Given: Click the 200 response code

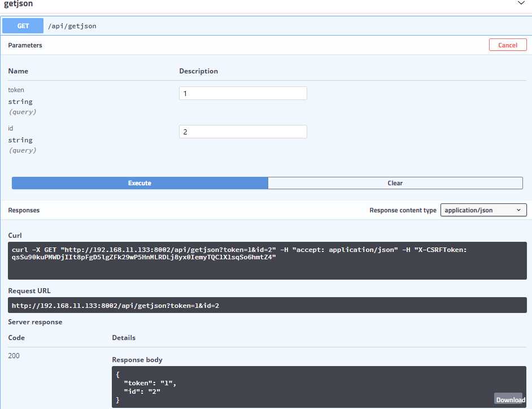Looking at the screenshot, I should click(x=14, y=356).
